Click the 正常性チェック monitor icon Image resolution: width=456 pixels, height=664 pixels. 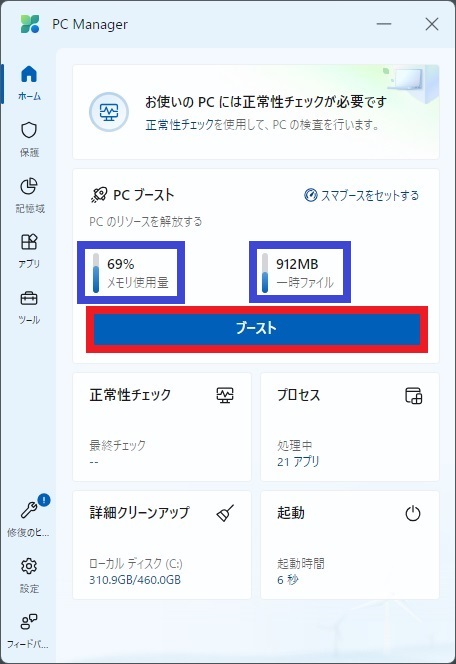[225, 395]
